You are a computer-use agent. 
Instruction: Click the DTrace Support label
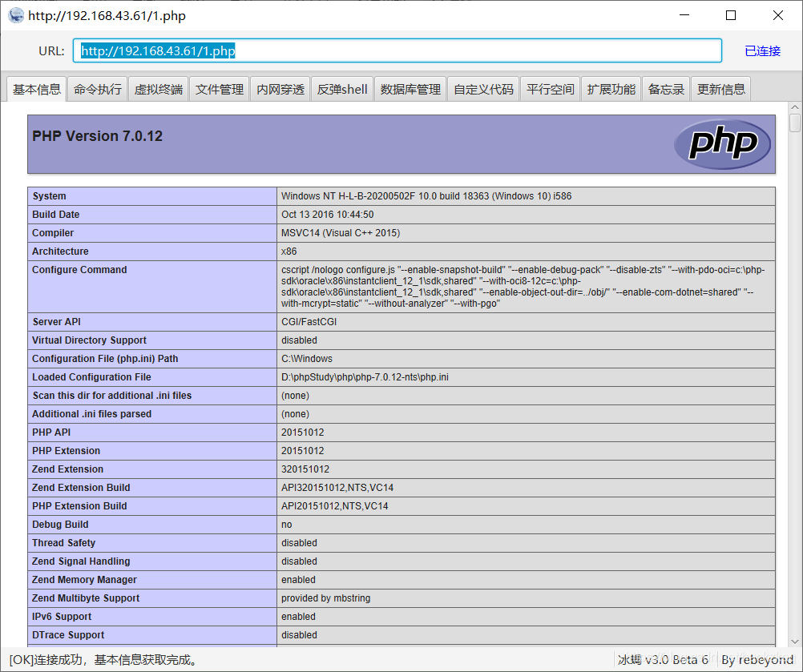(x=68, y=635)
